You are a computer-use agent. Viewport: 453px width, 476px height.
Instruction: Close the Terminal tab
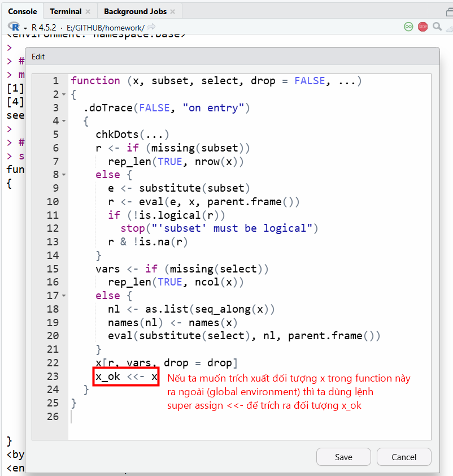88,11
